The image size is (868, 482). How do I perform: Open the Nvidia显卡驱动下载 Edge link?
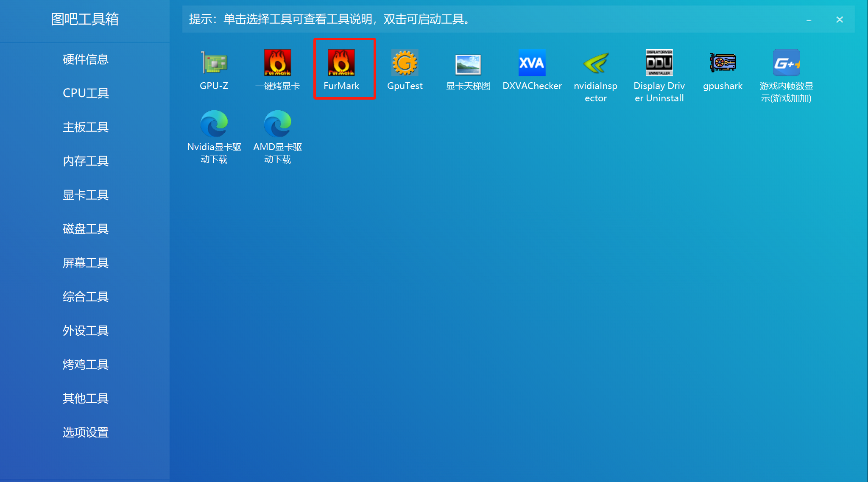214,124
